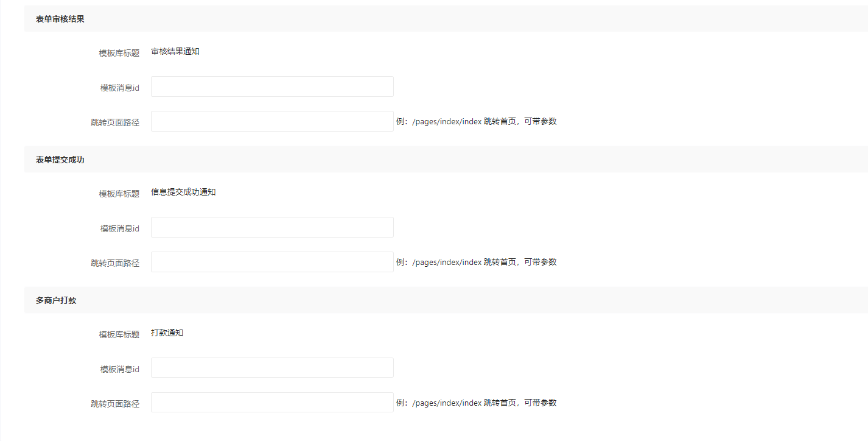Click the 信息提交成功通知 template title text
868x441 pixels.
coord(183,192)
